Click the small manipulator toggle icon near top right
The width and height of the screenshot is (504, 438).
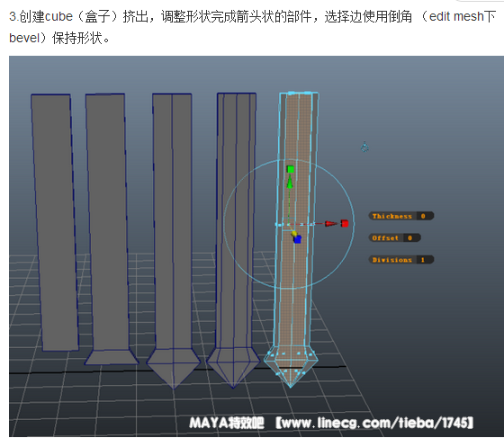(364, 147)
